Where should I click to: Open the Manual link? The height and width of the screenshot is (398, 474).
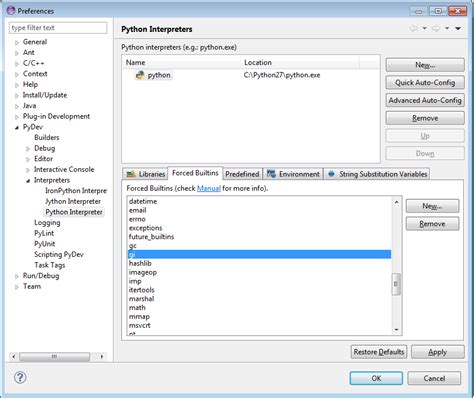point(209,188)
